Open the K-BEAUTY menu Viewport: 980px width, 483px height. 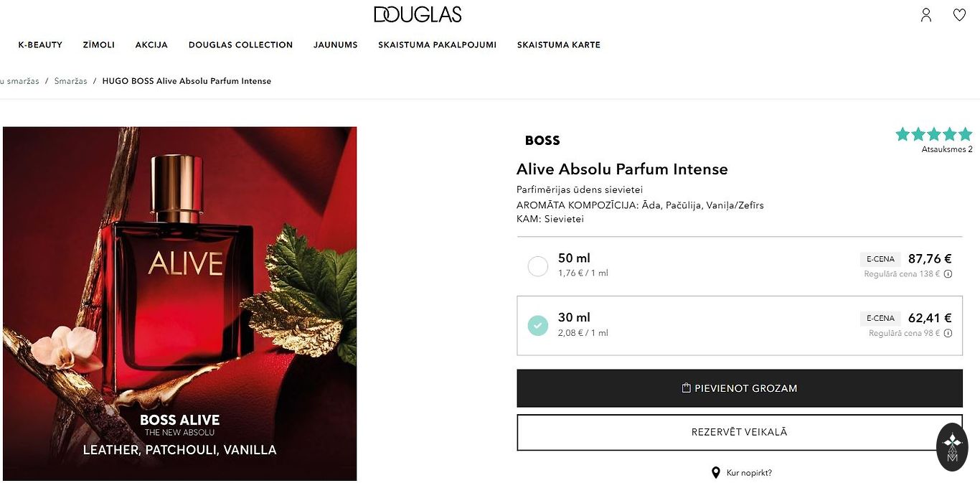(x=40, y=44)
